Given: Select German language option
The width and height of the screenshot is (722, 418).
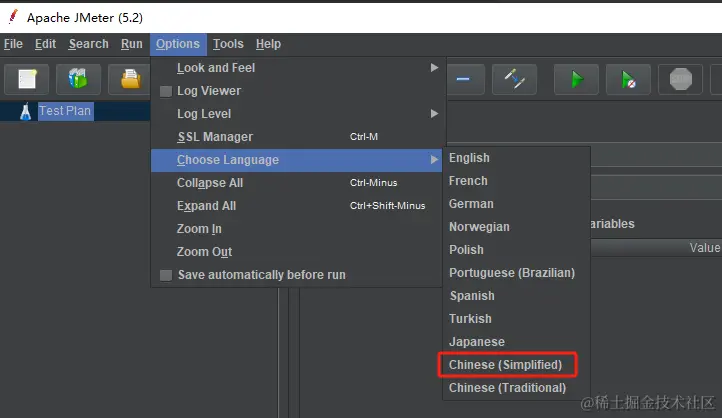Looking at the screenshot, I should (x=516, y=204).
